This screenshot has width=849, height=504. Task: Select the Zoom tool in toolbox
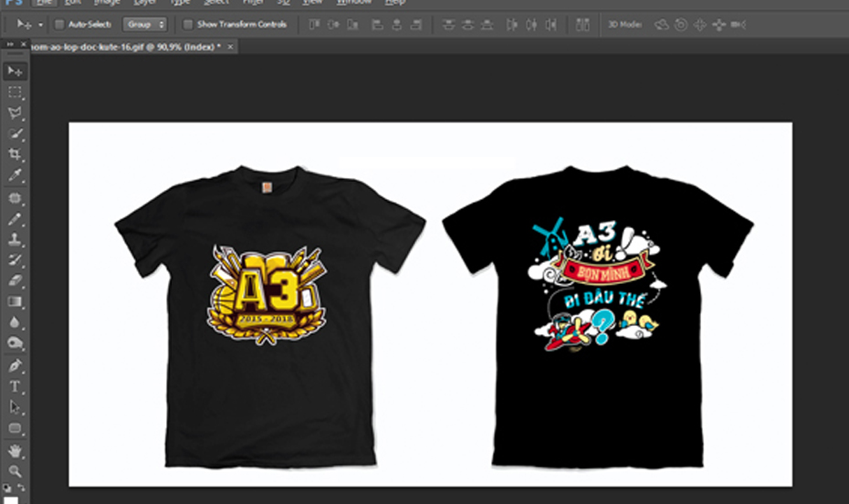tap(16, 471)
